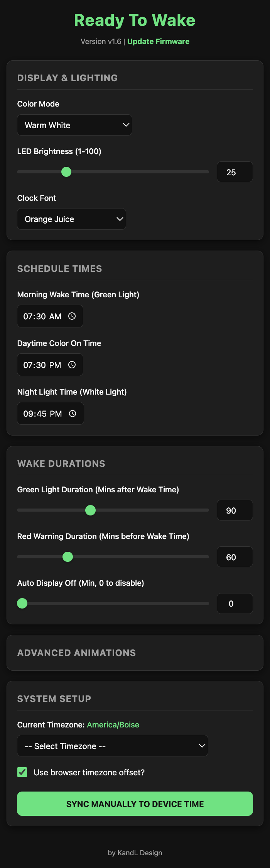Click the Green Light Duration number field

coord(235,510)
